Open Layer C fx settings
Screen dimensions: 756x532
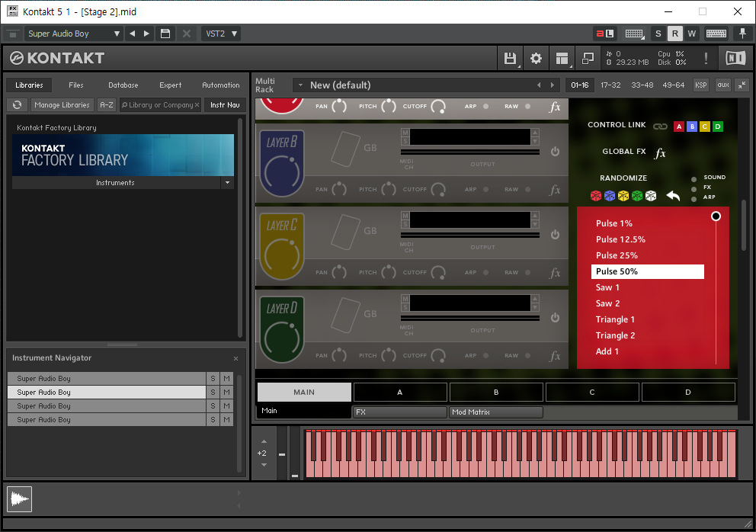(555, 273)
